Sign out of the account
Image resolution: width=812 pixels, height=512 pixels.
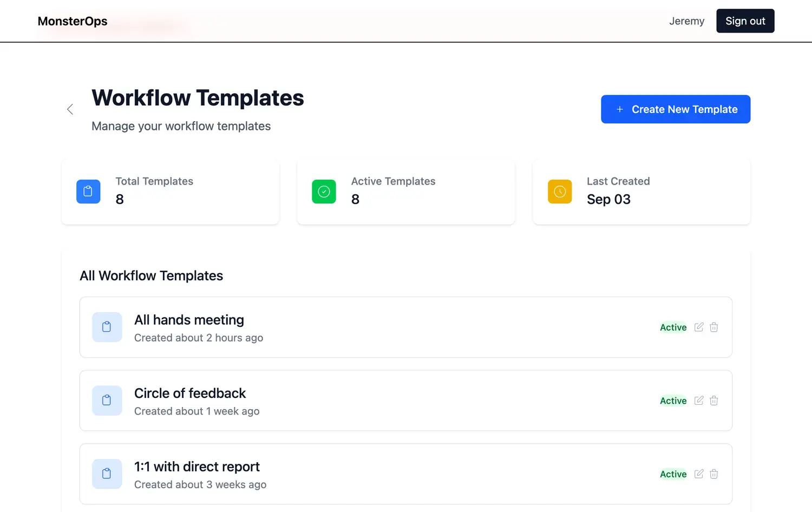tap(745, 21)
